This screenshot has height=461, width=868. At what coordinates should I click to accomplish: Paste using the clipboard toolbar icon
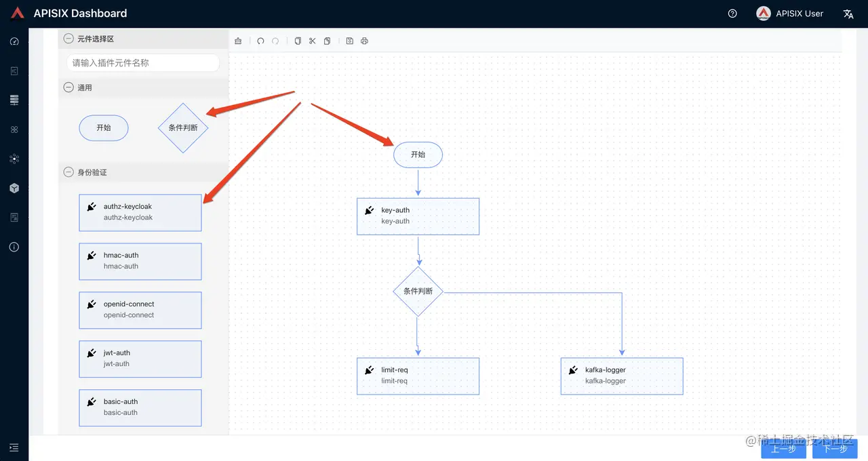coord(328,41)
